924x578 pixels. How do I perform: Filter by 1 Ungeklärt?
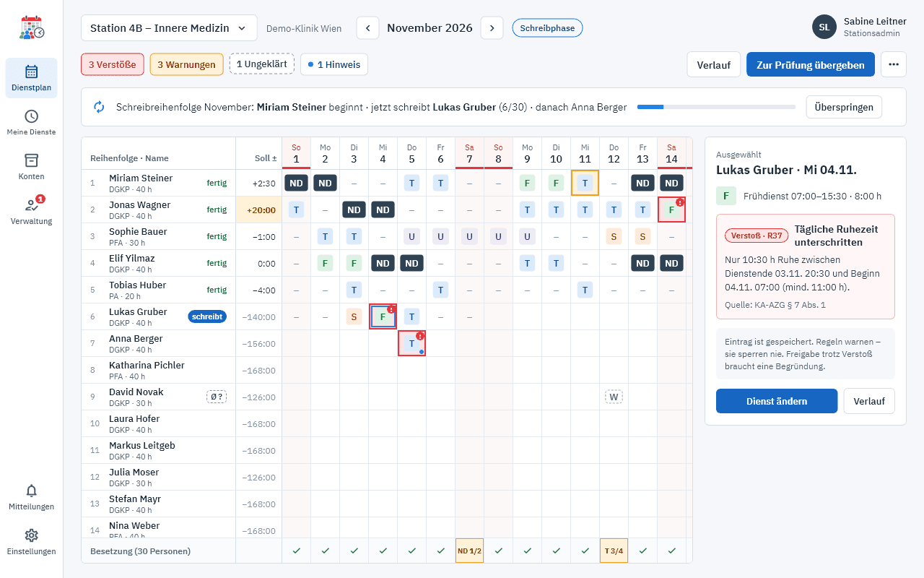pos(261,64)
